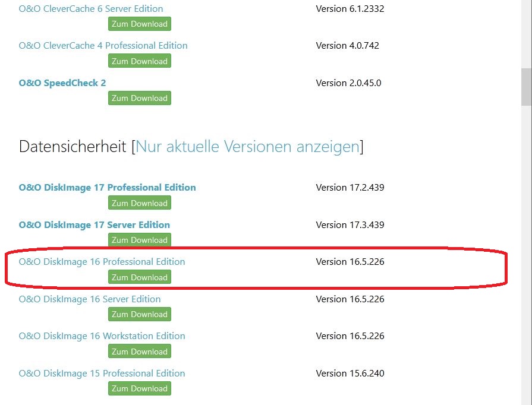
Task: Select Version 16.5.226 beside DiskImage 16 Workstation
Action: pyautogui.click(x=350, y=336)
